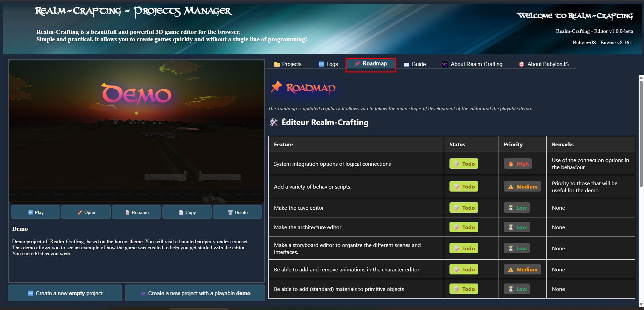
Task: Click the Realm-Crafting RC logo icon
Action: [x=444, y=64]
